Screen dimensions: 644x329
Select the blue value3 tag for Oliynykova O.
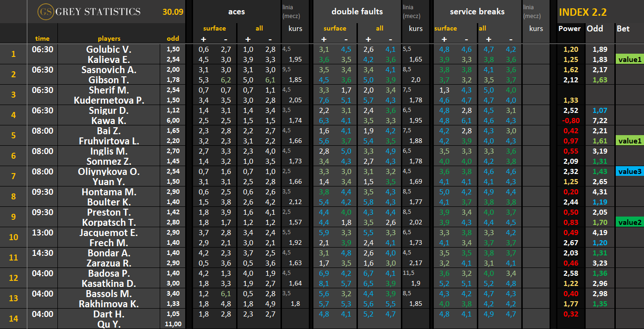pos(630,171)
